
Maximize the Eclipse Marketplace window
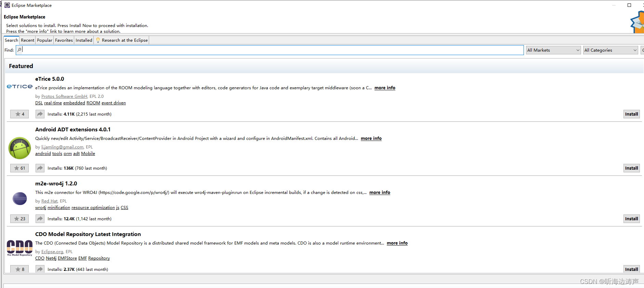coord(629,5)
